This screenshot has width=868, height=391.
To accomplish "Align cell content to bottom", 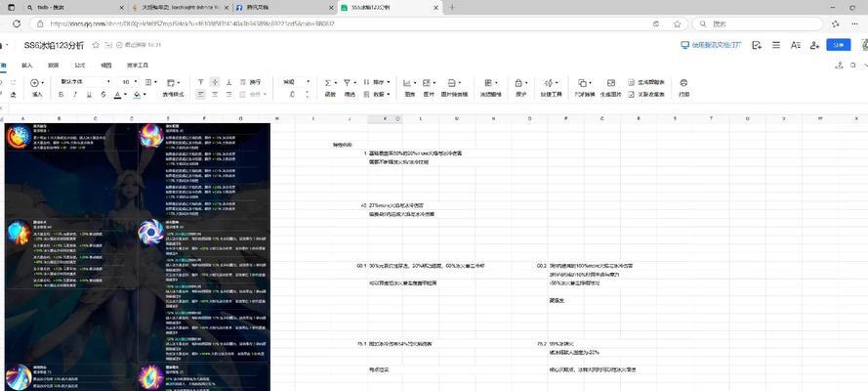I will point(228,82).
